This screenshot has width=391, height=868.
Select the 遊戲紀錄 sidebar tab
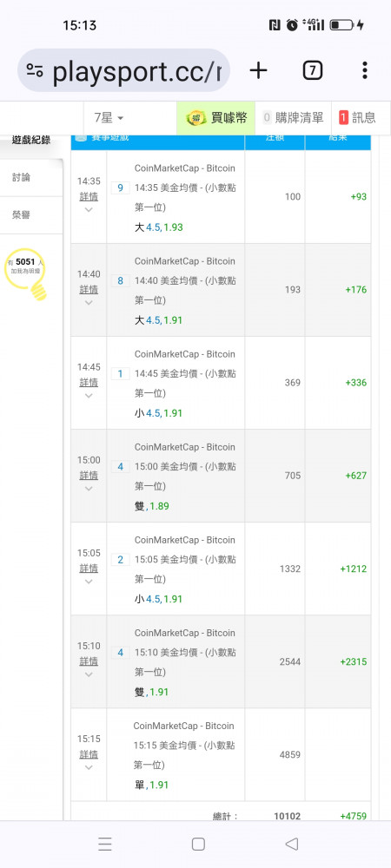tap(31, 140)
